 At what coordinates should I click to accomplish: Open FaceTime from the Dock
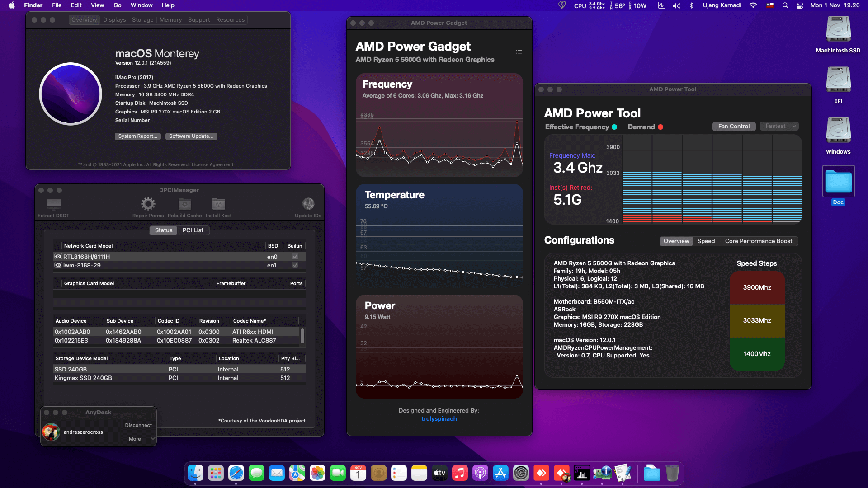pos(338,473)
